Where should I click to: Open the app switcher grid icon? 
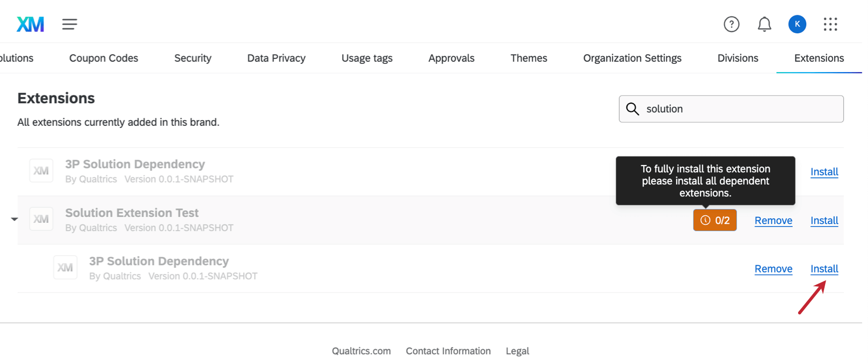(x=830, y=24)
